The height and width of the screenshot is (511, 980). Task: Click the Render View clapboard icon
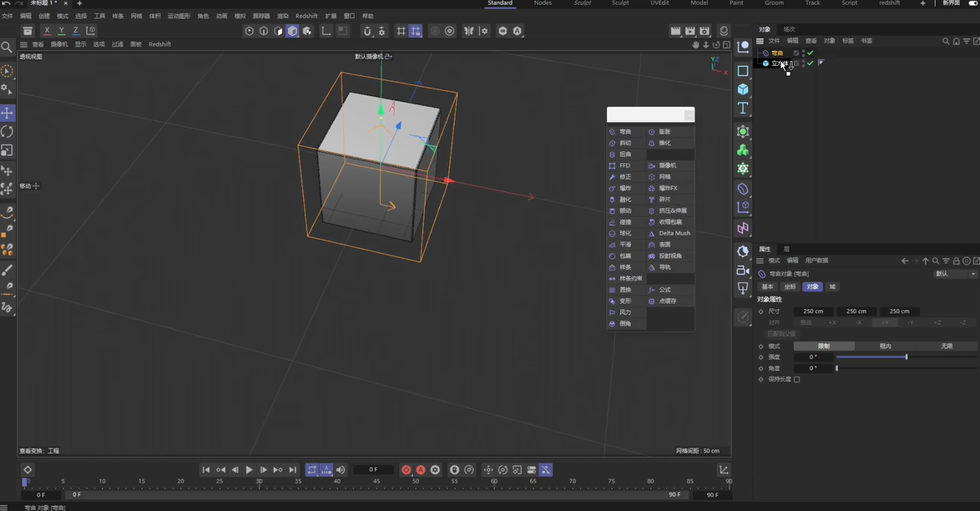(x=676, y=31)
